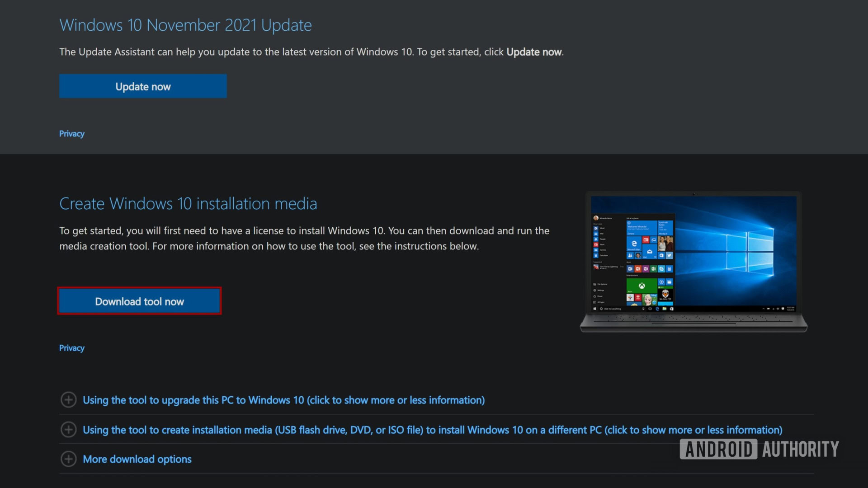Open Privacy link under Download tool now

(72, 348)
